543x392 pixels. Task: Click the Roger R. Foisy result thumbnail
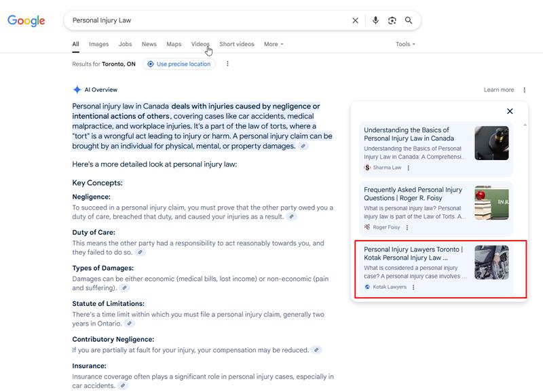pos(491,203)
